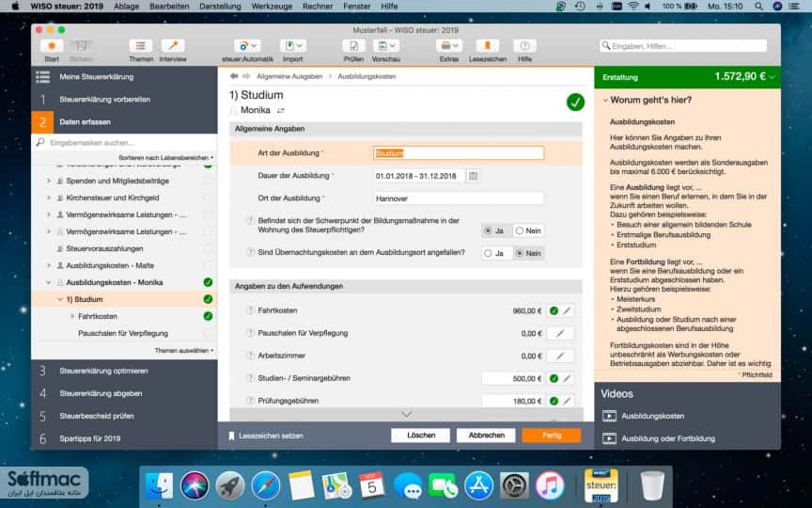This screenshot has height=508, width=812.
Task: Open the Hilfe toolbar icon
Action: pos(524,46)
